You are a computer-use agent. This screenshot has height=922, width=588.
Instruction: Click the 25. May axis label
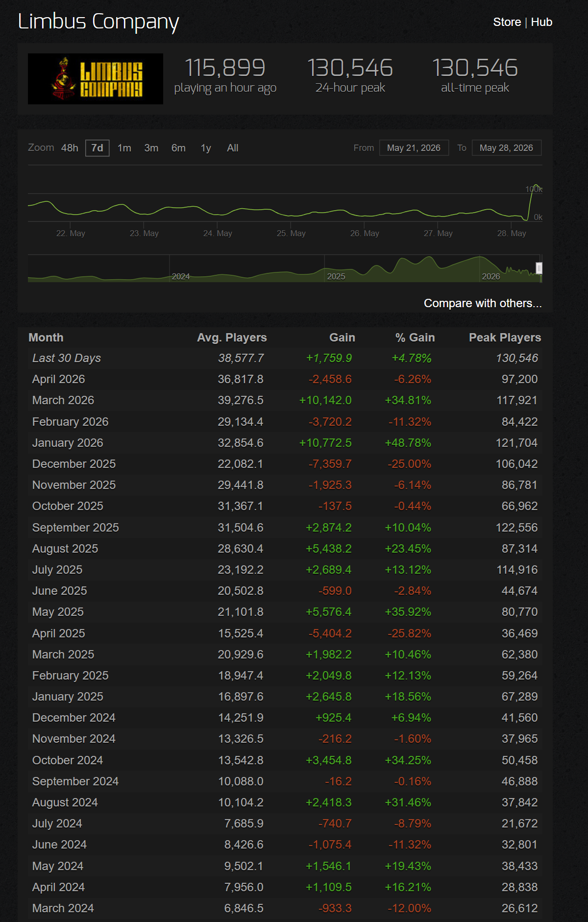(x=291, y=233)
